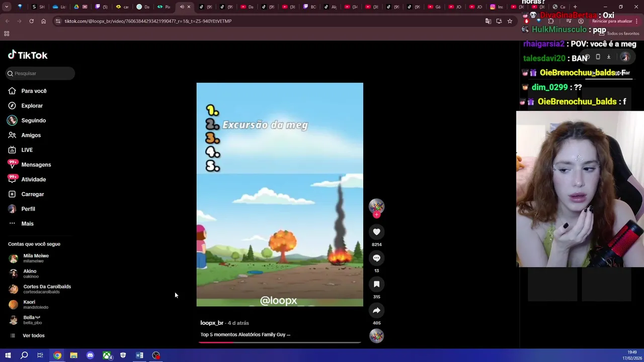Open File Explorer from the taskbar

pyautogui.click(x=73, y=355)
